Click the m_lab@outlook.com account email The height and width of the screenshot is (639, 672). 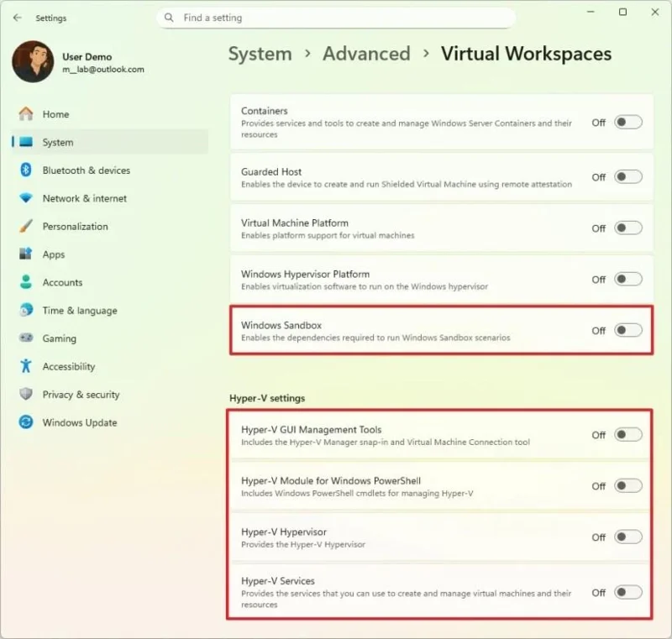(x=103, y=70)
